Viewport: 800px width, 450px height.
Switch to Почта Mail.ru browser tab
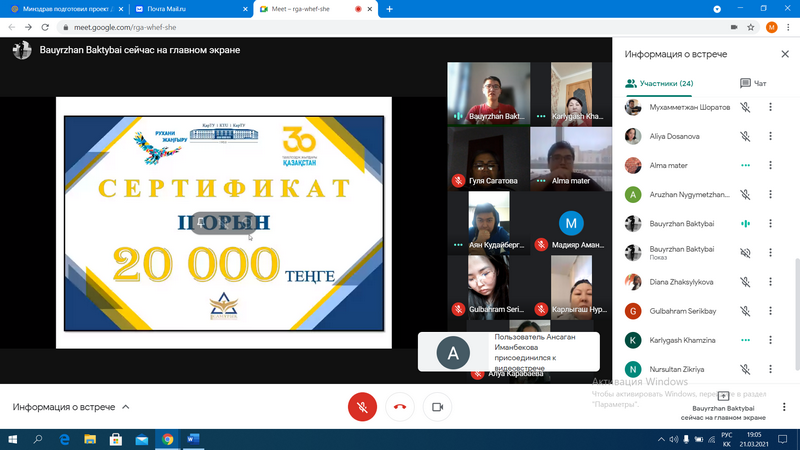pos(189,9)
